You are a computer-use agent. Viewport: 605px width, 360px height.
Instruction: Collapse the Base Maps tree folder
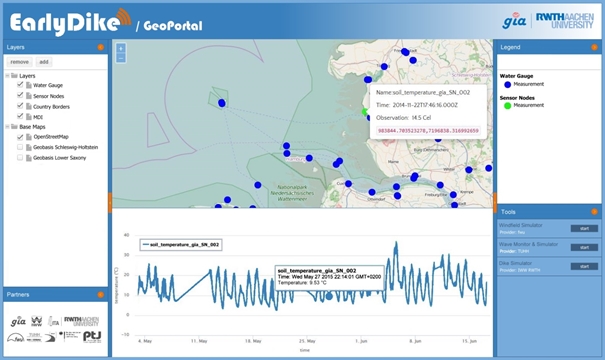pyautogui.click(x=7, y=127)
